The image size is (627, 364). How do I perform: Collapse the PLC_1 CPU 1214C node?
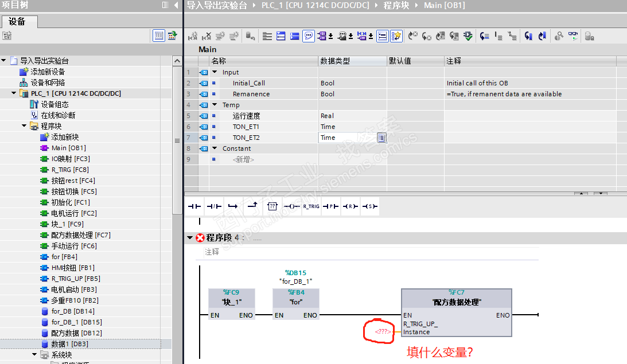[14, 93]
